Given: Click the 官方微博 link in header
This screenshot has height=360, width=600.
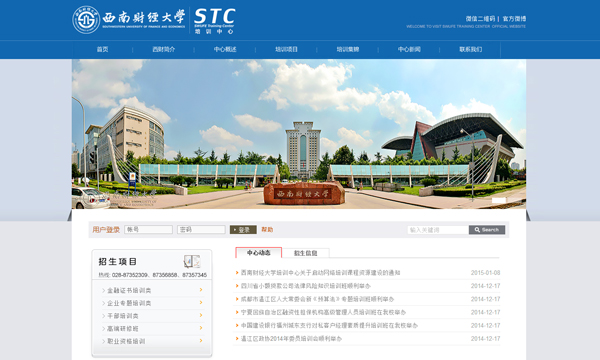Looking at the screenshot, I should point(514,18).
